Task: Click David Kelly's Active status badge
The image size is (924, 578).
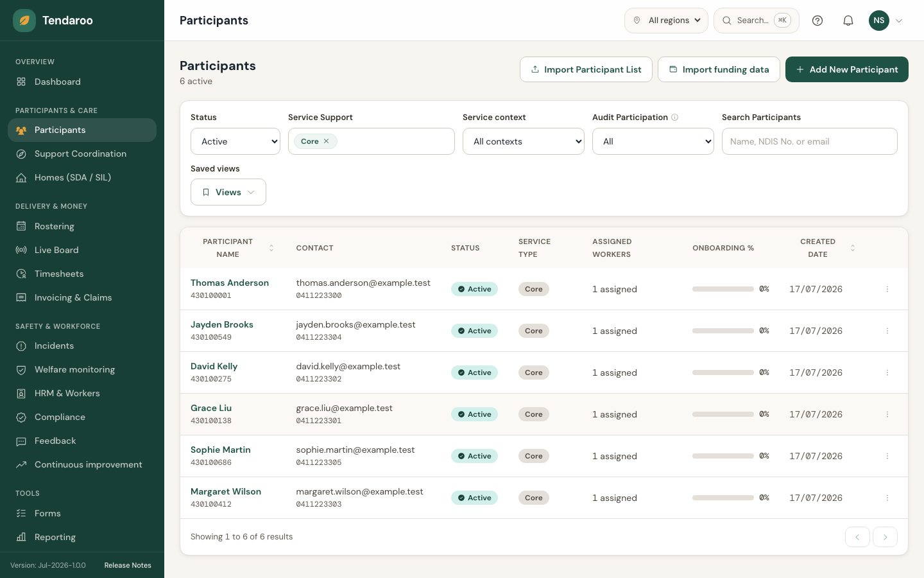Action: pyautogui.click(x=474, y=372)
